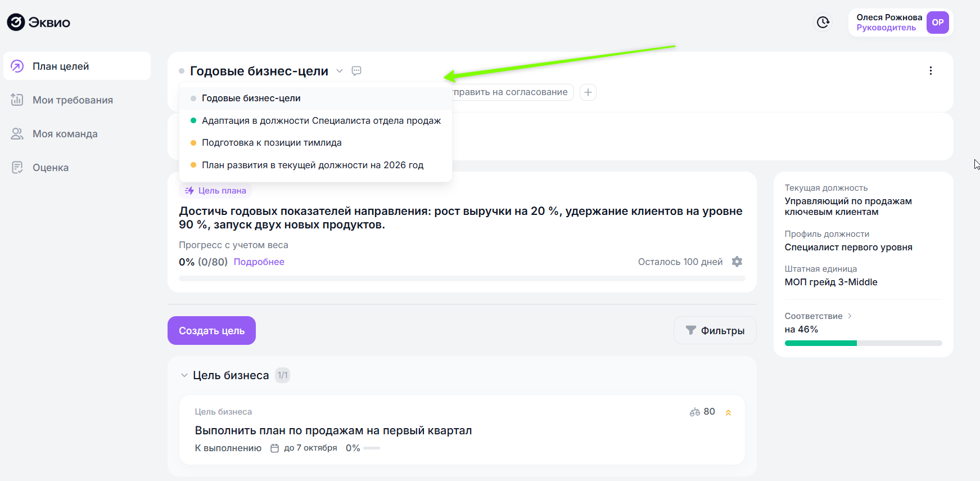Open the plan comments icon
980x481 pixels.
tap(356, 71)
